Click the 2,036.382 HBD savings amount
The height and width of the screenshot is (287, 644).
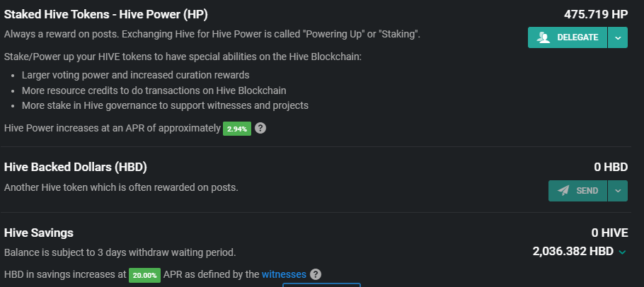click(x=573, y=252)
